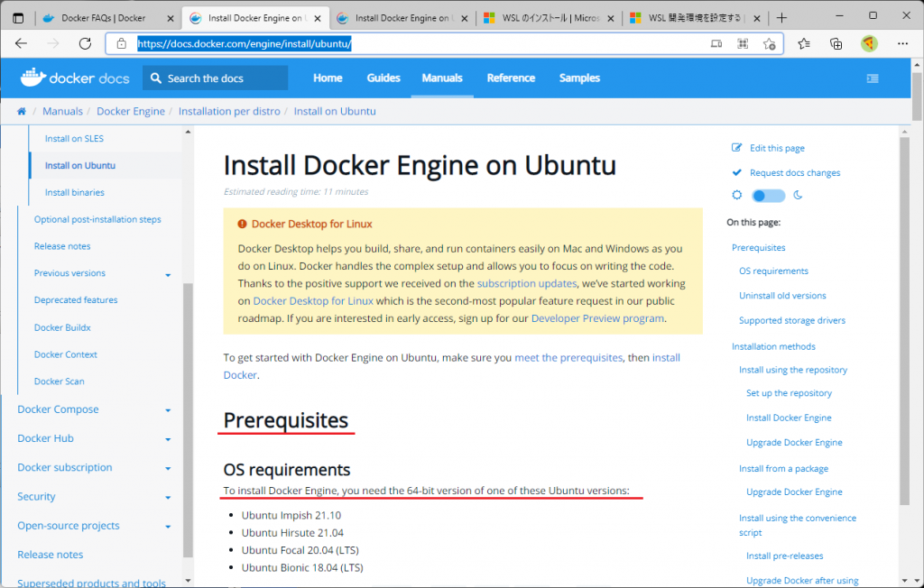Open the Home nav item
The width and height of the screenshot is (924, 588).
328,78
